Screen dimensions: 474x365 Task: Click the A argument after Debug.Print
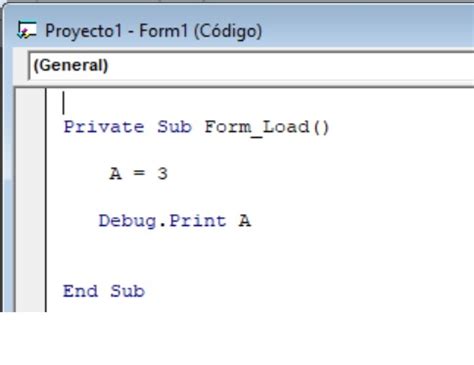[x=245, y=221]
